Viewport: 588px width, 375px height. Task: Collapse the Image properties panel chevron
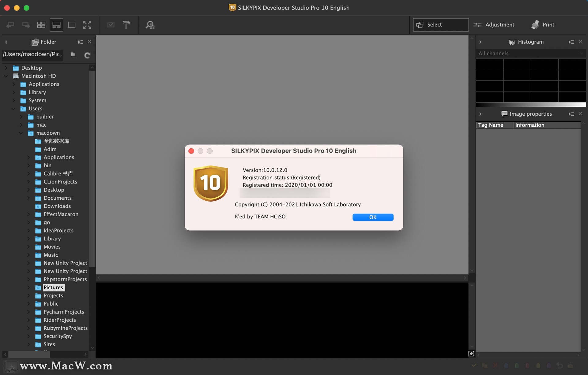pos(480,114)
